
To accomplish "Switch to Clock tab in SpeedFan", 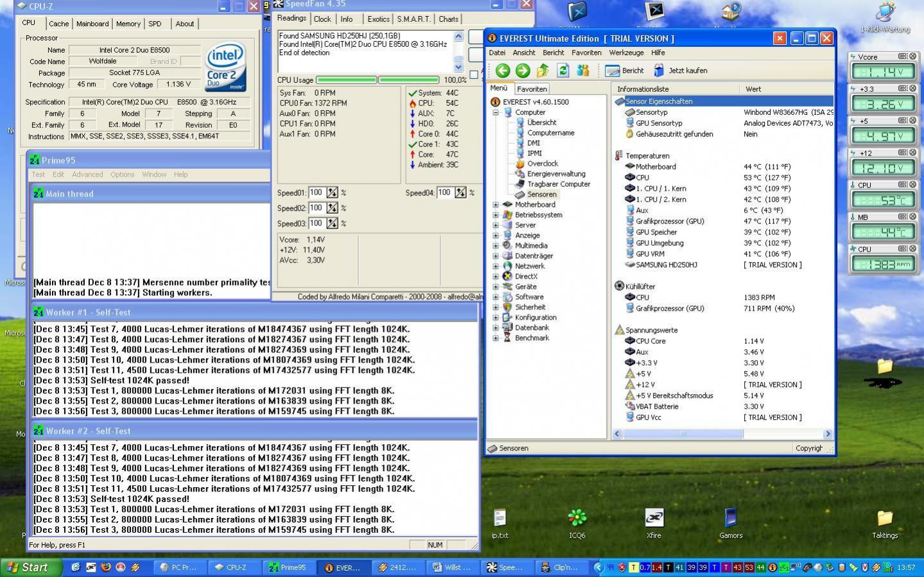I will pos(322,19).
